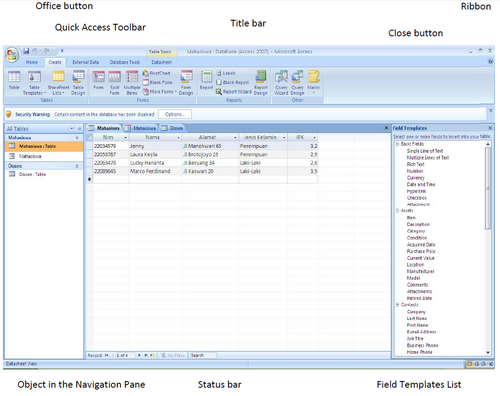Image resolution: width=500 pixels, height=396 pixels.
Task: Click the Field Templates vertical scrollbar
Action: pyautogui.click(x=488, y=188)
